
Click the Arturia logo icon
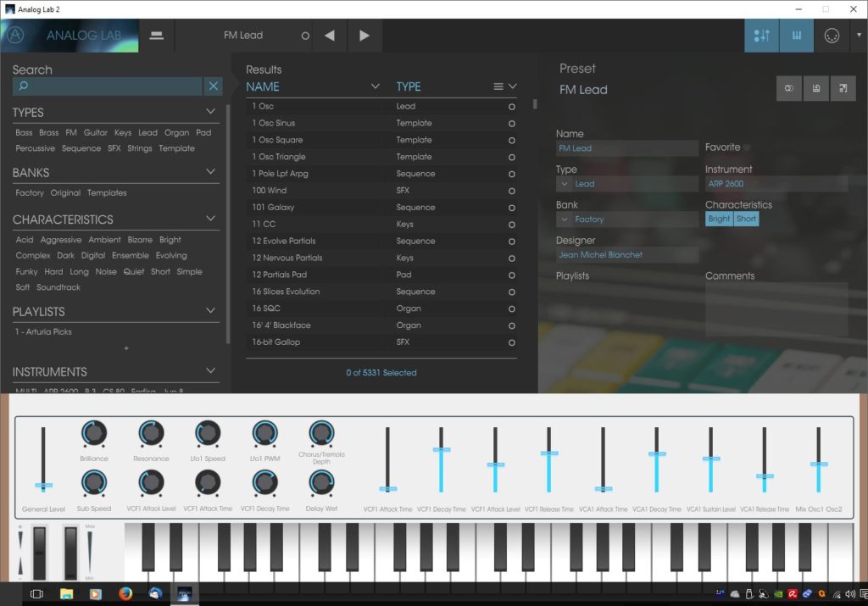[x=15, y=36]
